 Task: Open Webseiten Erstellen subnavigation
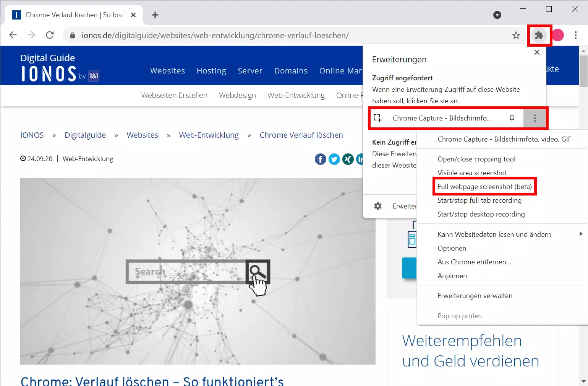pyautogui.click(x=174, y=95)
